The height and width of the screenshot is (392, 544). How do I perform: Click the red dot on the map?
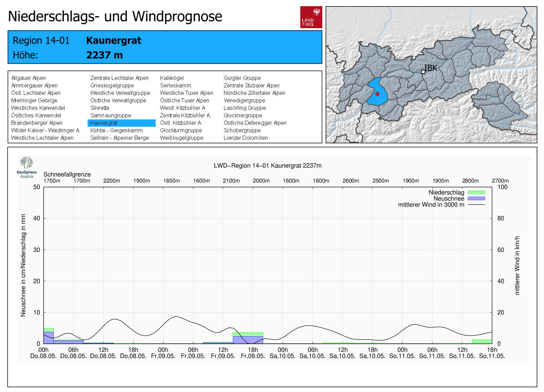click(377, 94)
